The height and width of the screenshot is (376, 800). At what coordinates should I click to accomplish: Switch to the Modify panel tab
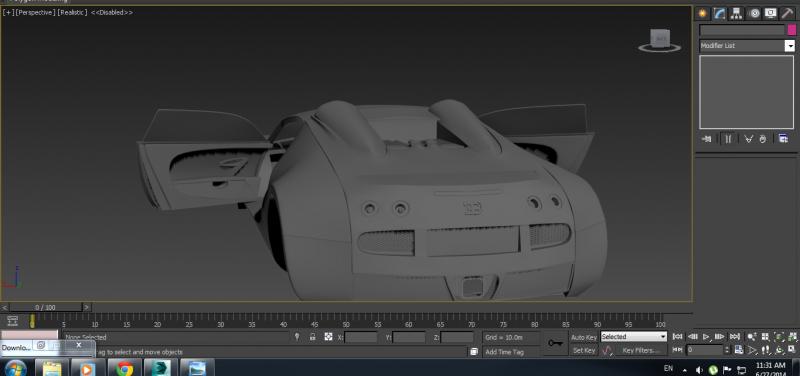(719, 14)
